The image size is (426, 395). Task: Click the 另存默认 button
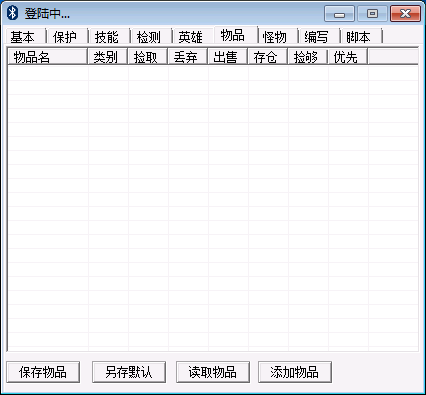(129, 372)
